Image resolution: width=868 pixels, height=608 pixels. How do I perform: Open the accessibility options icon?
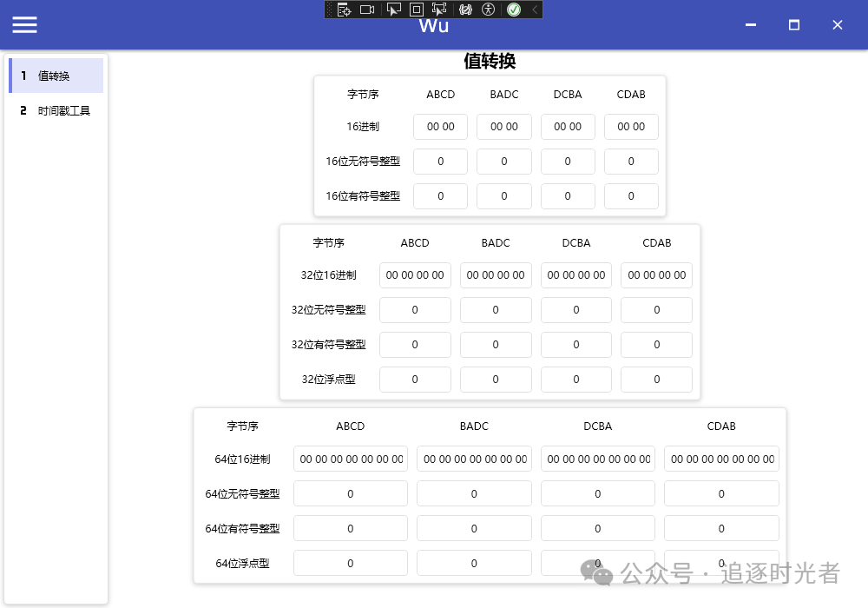[x=488, y=10]
